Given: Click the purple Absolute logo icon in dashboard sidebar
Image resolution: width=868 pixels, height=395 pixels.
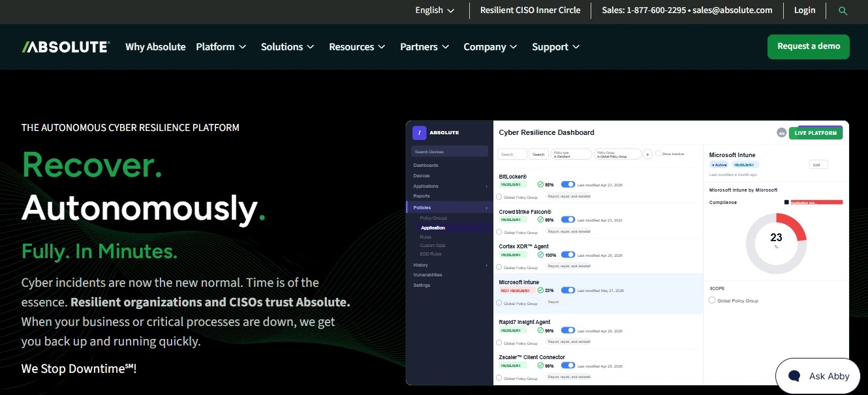Looking at the screenshot, I should [420, 132].
